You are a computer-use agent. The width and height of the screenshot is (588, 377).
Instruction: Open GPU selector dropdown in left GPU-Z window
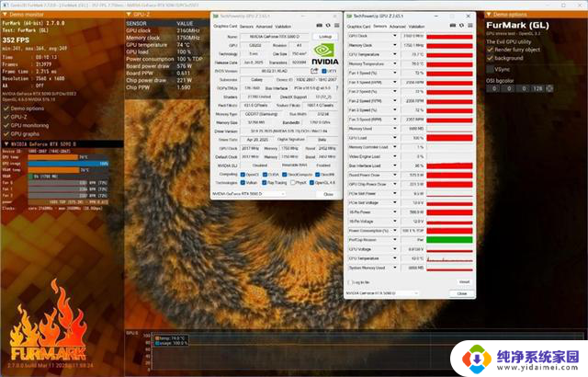(x=249, y=194)
